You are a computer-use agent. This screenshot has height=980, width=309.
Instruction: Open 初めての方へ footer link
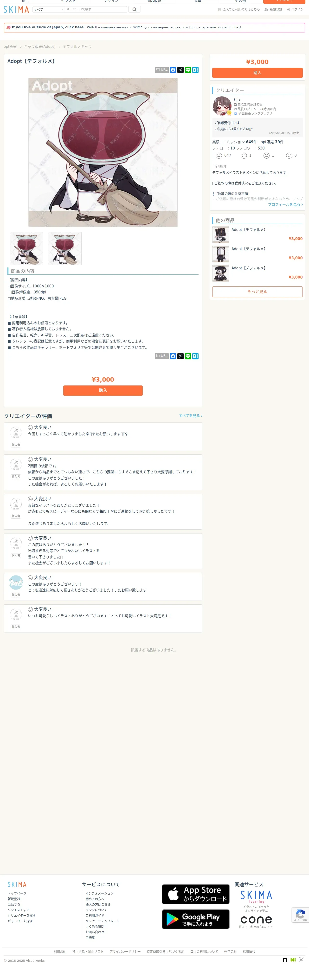click(95, 899)
